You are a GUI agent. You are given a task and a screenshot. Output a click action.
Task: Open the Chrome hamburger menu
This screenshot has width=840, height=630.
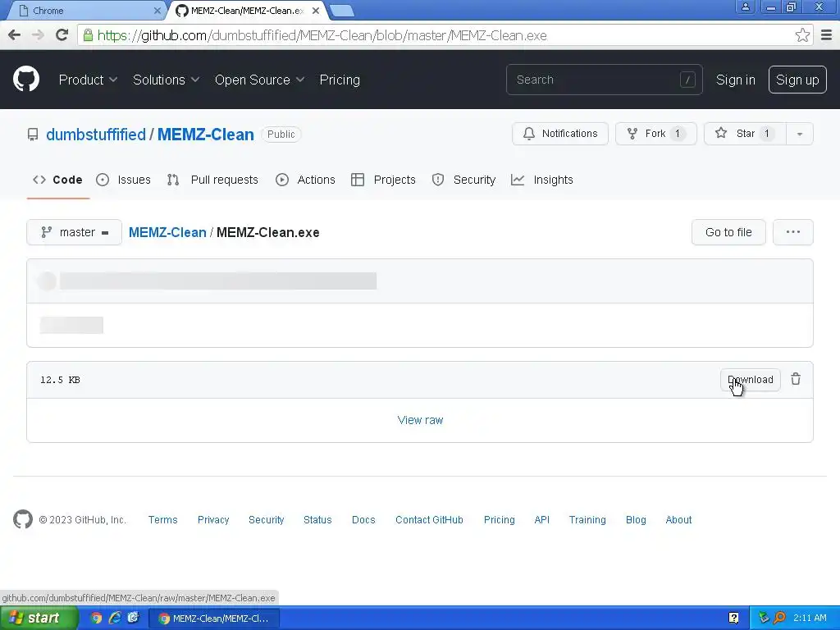pyautogui.click(x=827, y=35)
